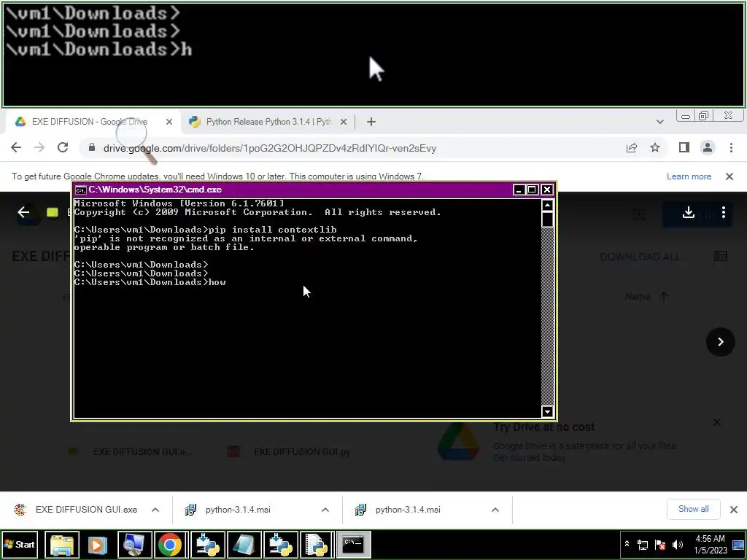747x560 pixels.
Task: Open the notepad-style taskbar icon
Action: (244, 545)
